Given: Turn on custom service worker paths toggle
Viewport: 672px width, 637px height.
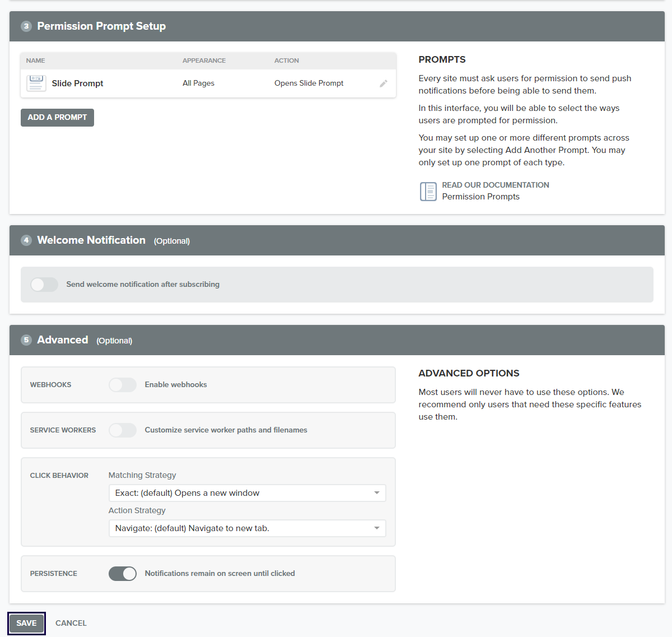Looking at the screenshot, I should (123, 430).
